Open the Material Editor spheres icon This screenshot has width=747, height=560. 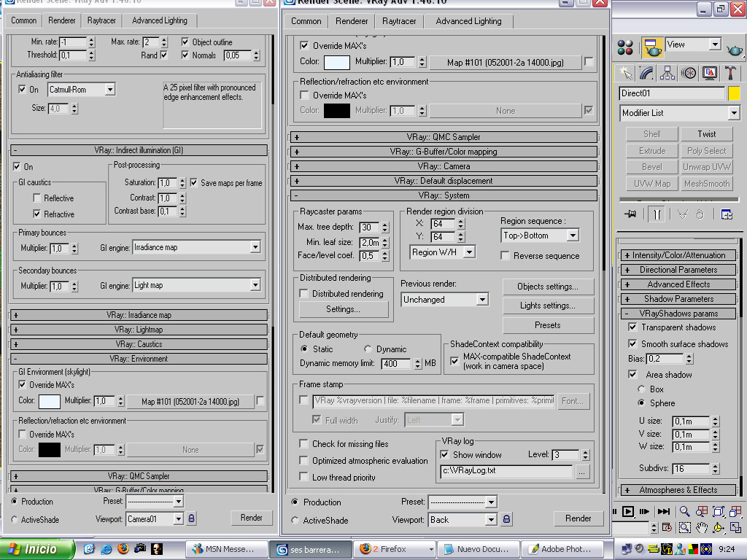pyautogui.click(x=625, y=47)
